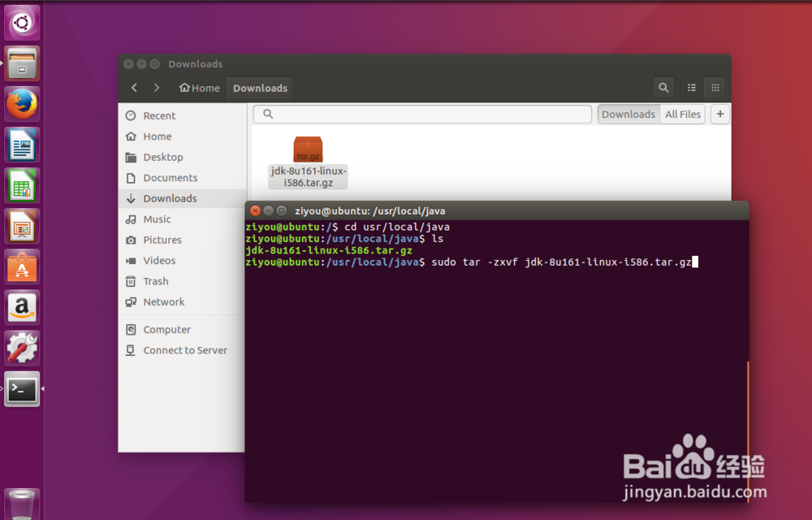Open the Ubuntu Dash search launcher

22,23
